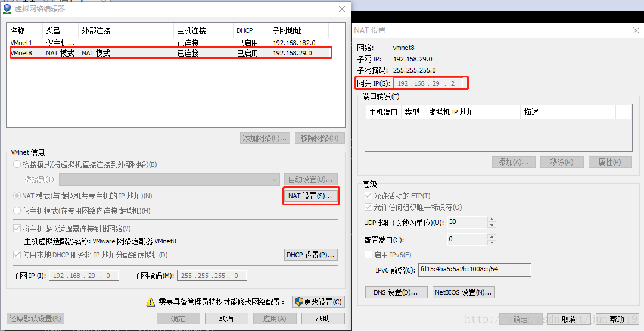
Task: Open DNS 设置(D)... button
Action: [x=396, y=292]
